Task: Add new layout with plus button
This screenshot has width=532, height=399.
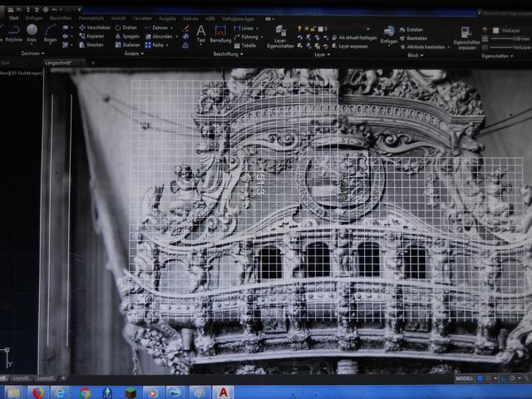Action: tap(63, 378)
